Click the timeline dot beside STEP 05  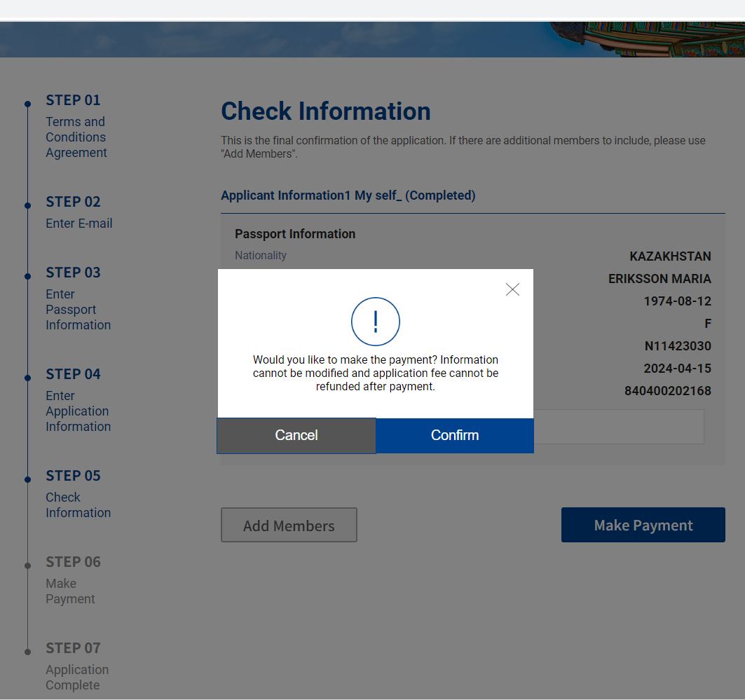click(27, 480)
